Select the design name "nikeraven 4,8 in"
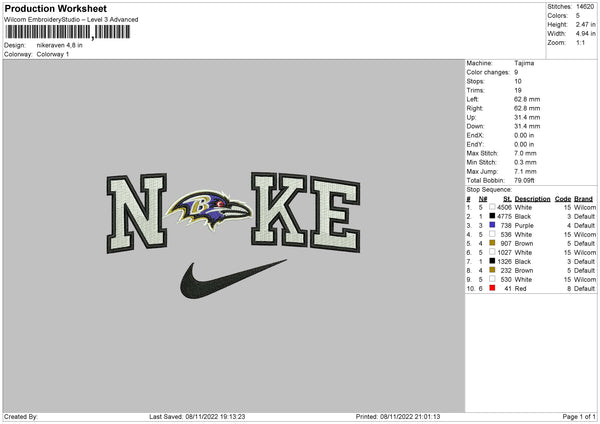The width and height of the screenshot is (600, 424). pos(60,45)
